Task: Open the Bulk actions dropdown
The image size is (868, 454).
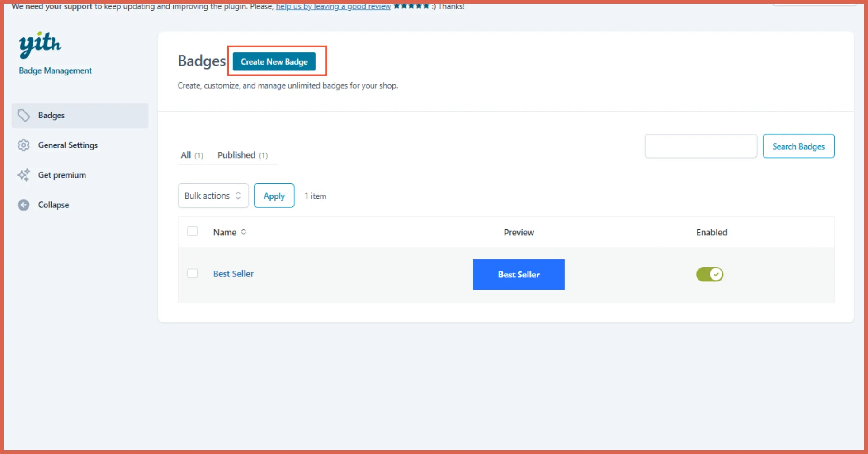Action: (x=213, y=196)
